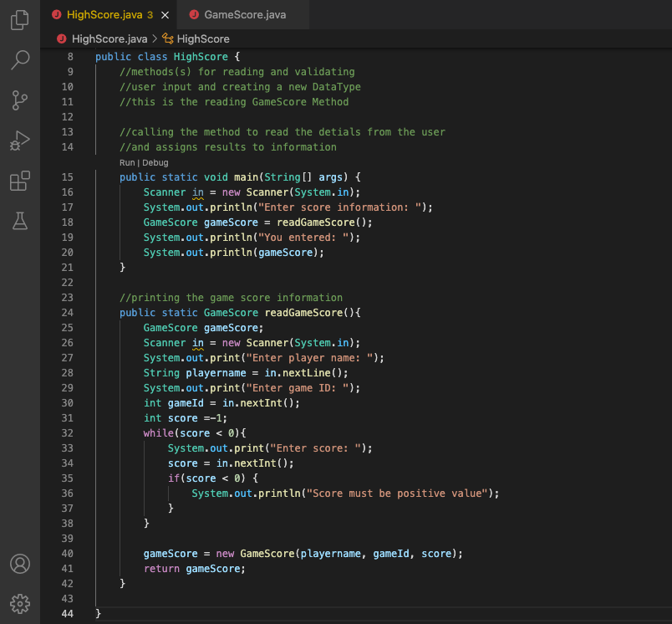Open Source Control view icon
672x624 pixels.
[20, 100]
